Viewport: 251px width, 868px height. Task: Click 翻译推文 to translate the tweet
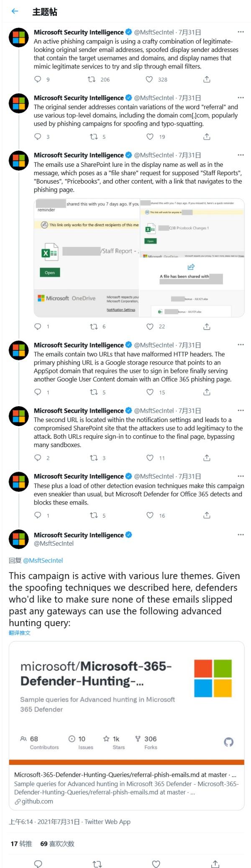(20, 633)
